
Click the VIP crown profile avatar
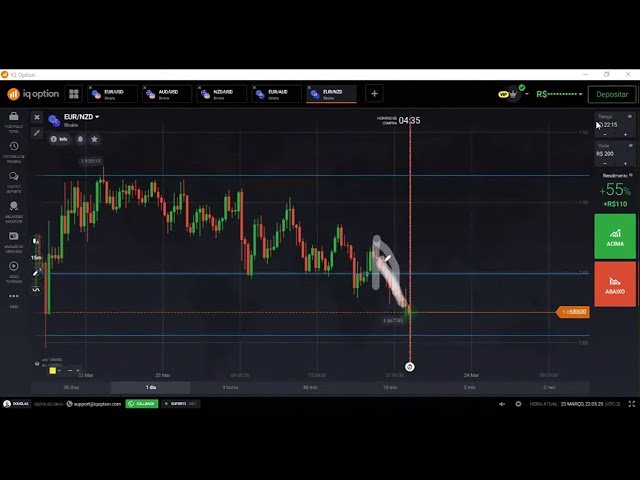point(513,94)
